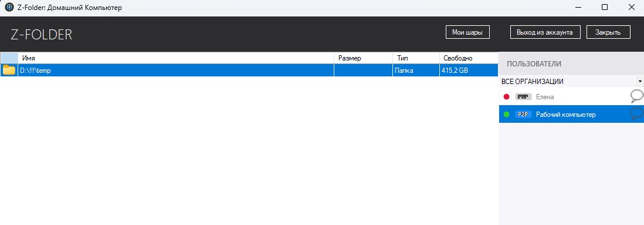644x225 pixels.
Task: Click the Z-FOLDER logo text
Action: tap(42, 35)
